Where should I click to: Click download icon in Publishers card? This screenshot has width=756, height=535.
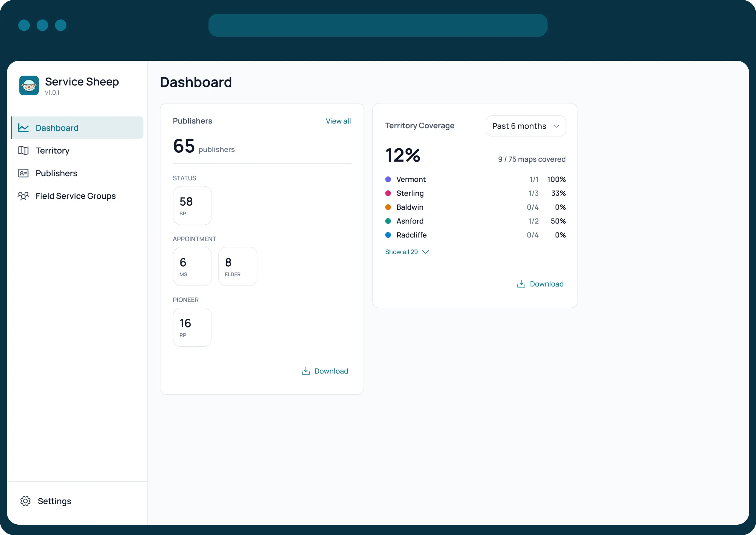tap(306, 371)
